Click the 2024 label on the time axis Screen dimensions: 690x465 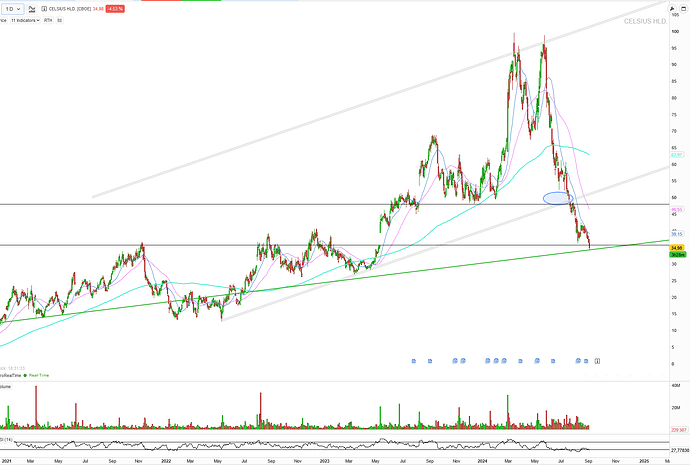(x=482, y=461)
